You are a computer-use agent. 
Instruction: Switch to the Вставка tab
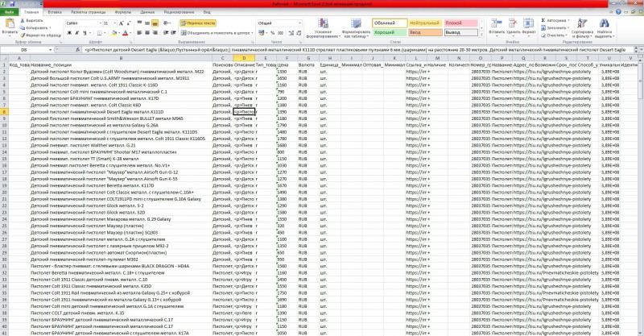click(54, 12)
